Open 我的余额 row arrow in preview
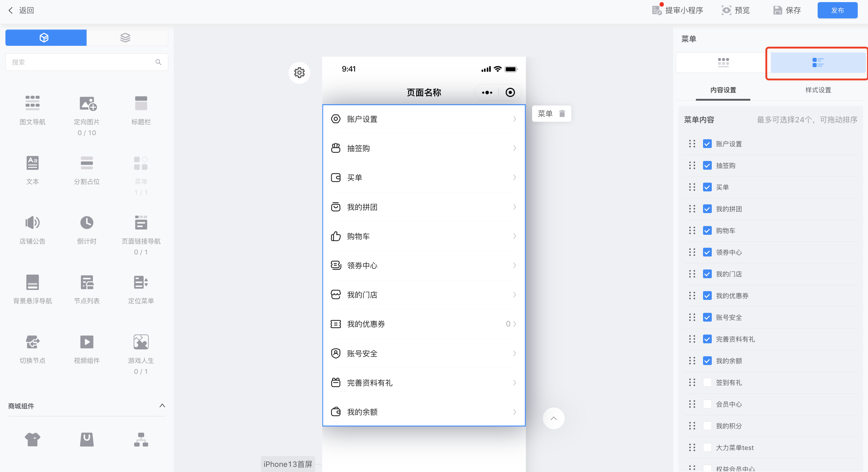This screenshot has height=472, width=868. pyautogui.click(x=514, y=412)
